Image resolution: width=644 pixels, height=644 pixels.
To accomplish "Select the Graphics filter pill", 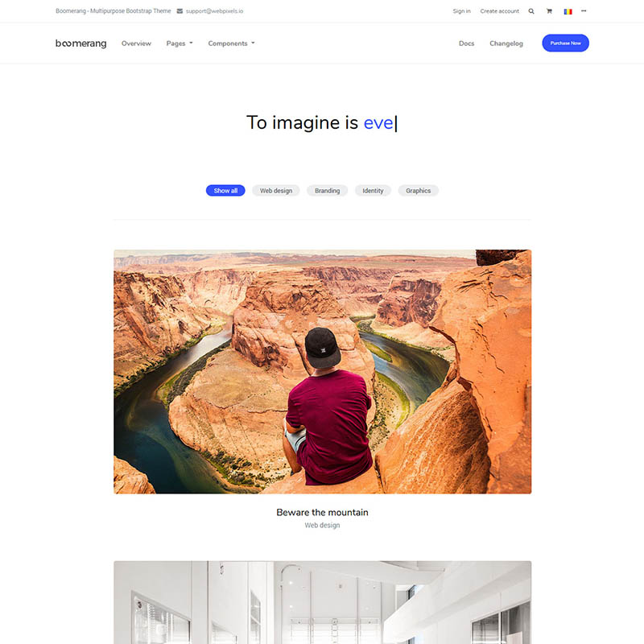I will pos(418,191).
